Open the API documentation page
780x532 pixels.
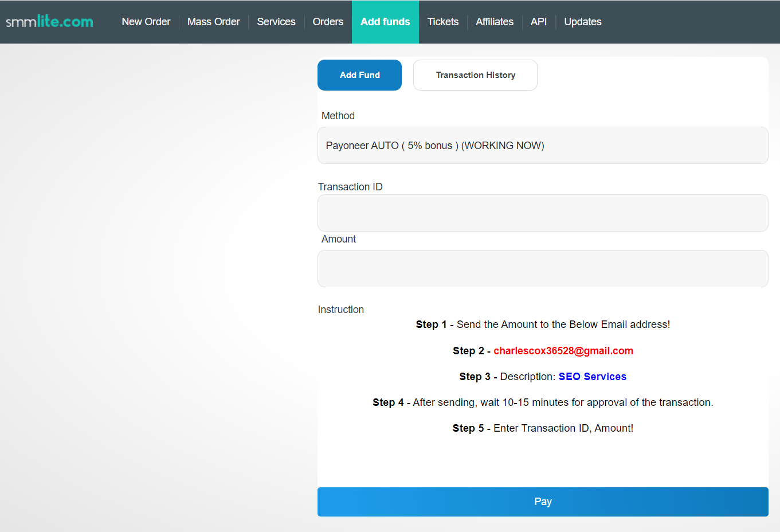538,22
